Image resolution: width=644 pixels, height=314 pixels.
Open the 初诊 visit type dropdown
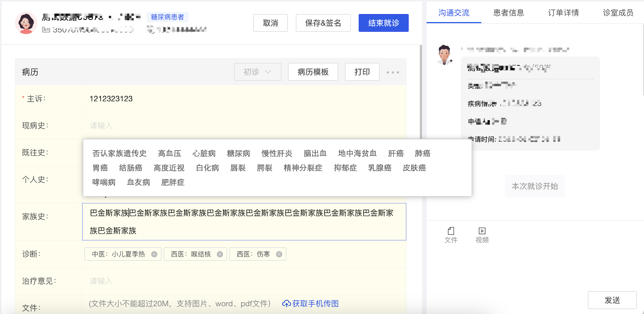tap(257, 72)
